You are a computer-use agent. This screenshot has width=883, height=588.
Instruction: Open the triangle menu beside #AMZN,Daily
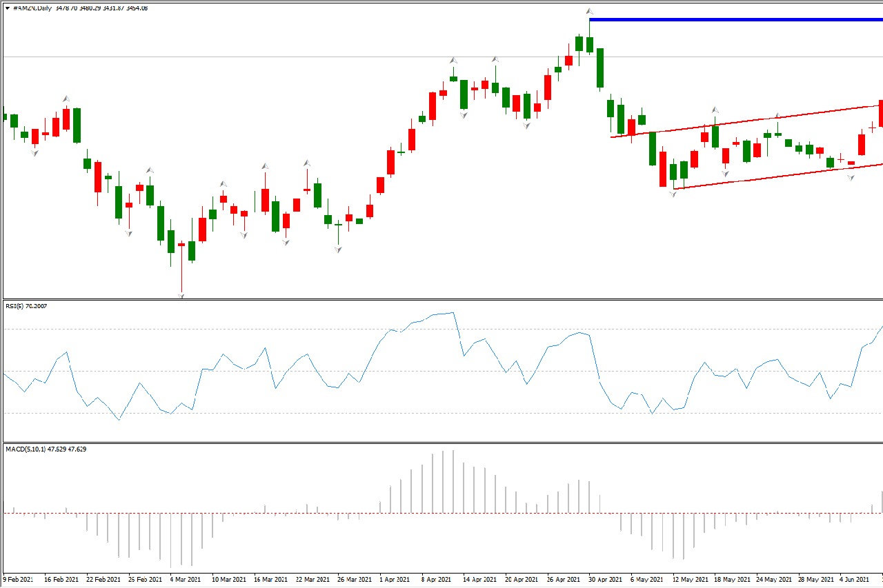(7, 8)
